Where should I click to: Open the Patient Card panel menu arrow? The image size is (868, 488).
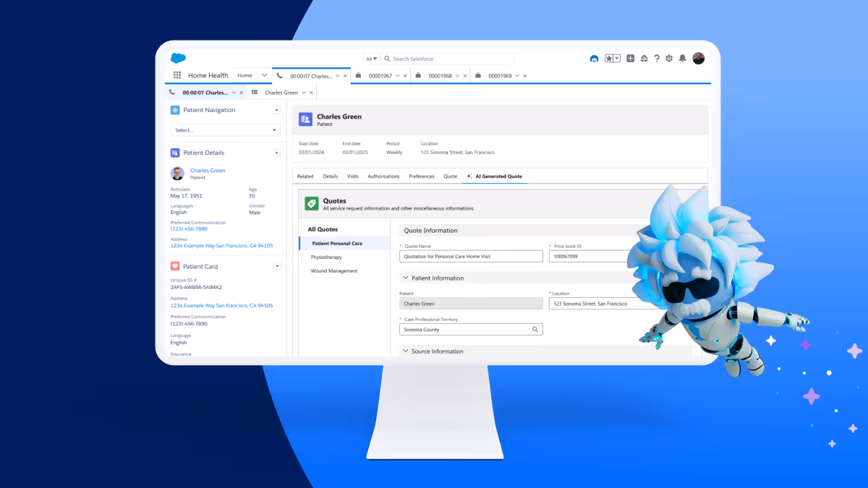click(x=276, y=266)
